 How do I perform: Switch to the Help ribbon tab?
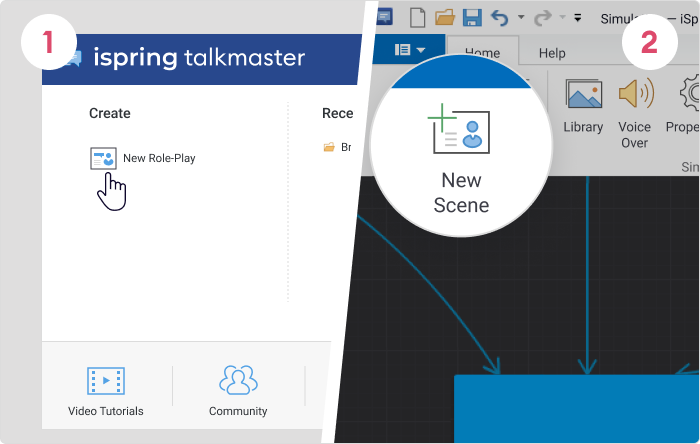[x=552, y=53]
